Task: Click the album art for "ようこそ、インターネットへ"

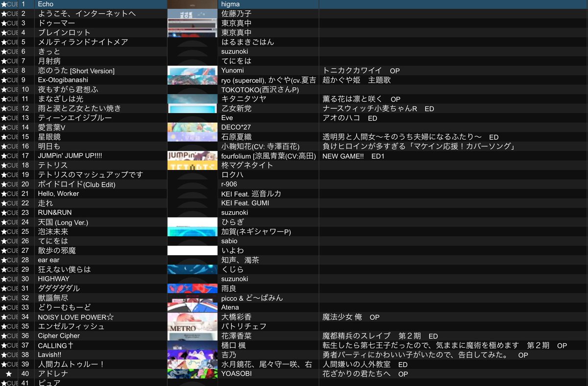Action: click(192, 13)
